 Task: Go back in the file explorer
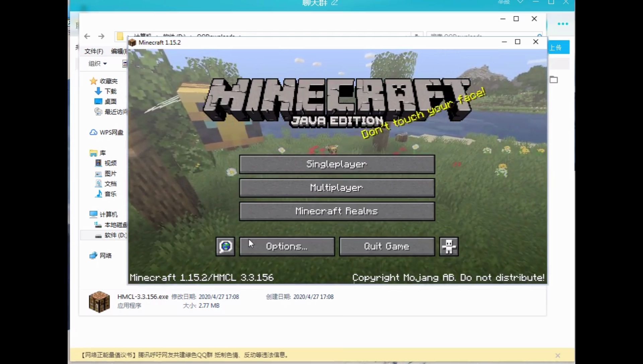pos(87,36)
